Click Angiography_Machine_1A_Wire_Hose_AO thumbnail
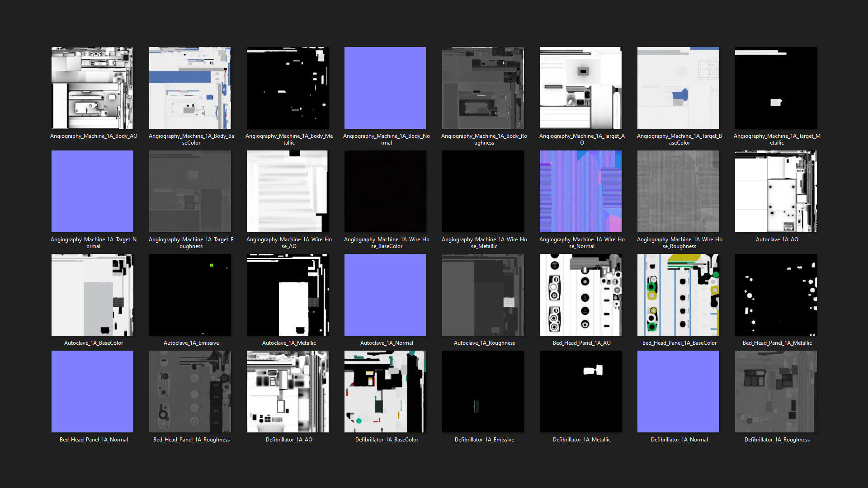Image resolution: width=868 pixels, height=488 pixels. click(288, 191)
